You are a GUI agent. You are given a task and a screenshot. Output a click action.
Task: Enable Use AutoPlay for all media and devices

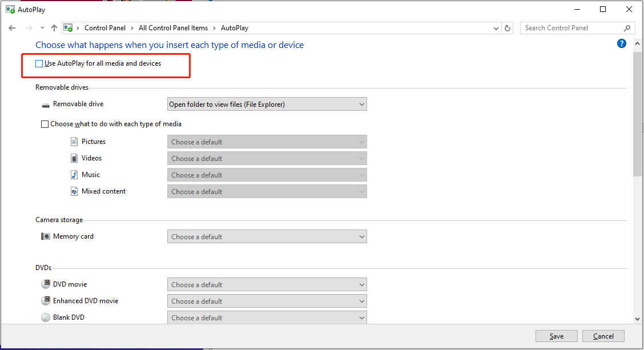39,64
